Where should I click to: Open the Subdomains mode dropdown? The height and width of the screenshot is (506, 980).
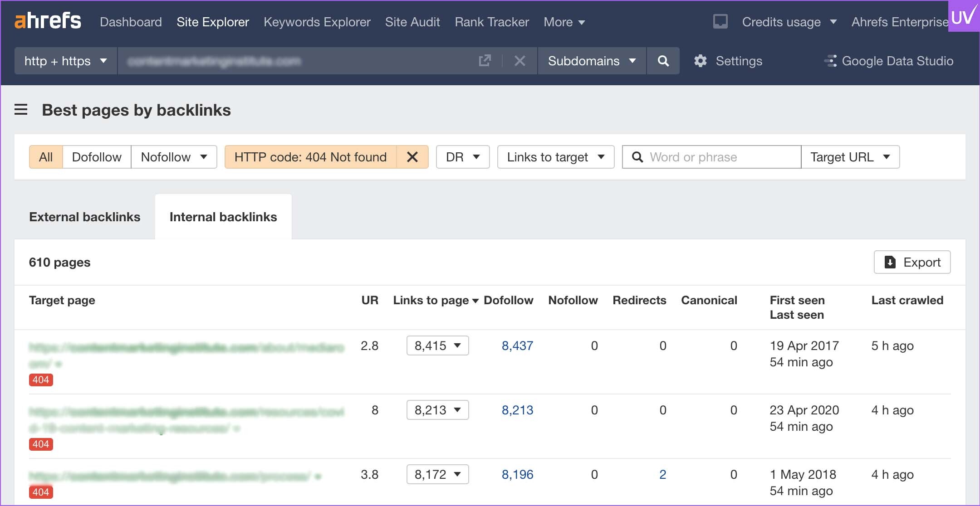coord(592,61)
